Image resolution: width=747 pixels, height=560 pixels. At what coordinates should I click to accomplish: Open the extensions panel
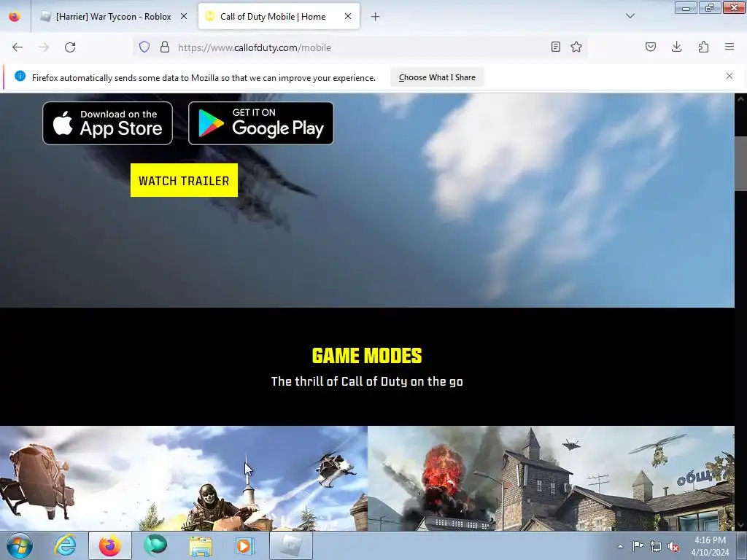tap(703, 47)
